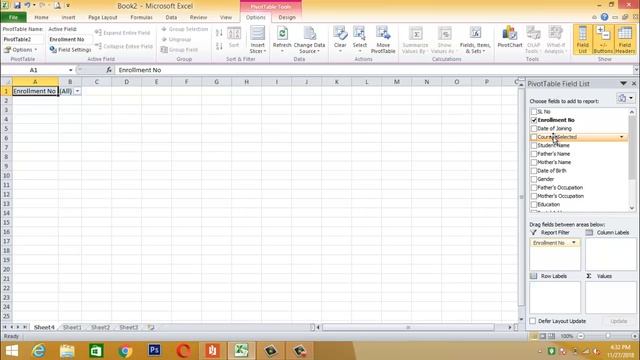Click Expand Entire Field button
The image size is (640, 360).
coord(122,33)
